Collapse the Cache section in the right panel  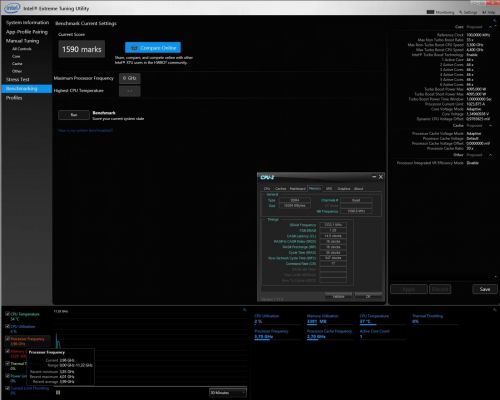pos(490,125)
